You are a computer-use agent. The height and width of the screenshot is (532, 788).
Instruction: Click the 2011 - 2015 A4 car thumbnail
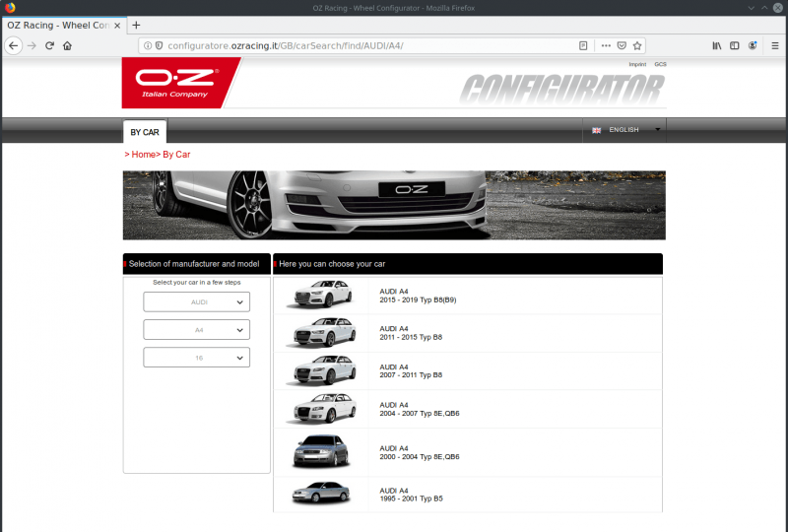point(322,332)
